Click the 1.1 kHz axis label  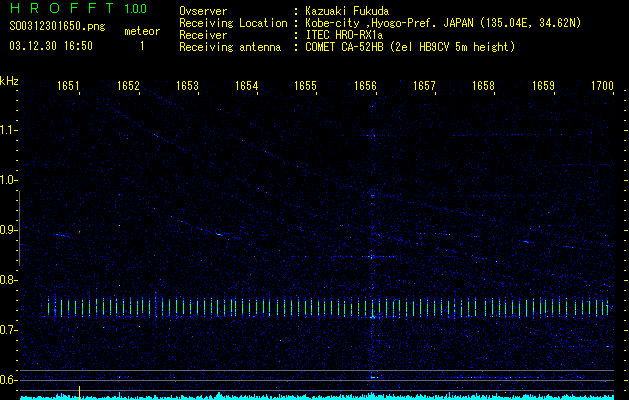click(9, 130)
